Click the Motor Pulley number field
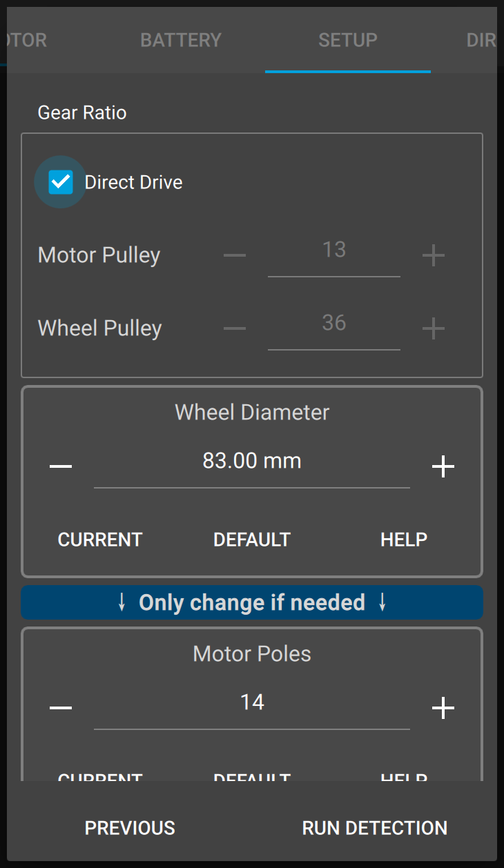Screen dimensions: 504x868 tap(334, 250)
